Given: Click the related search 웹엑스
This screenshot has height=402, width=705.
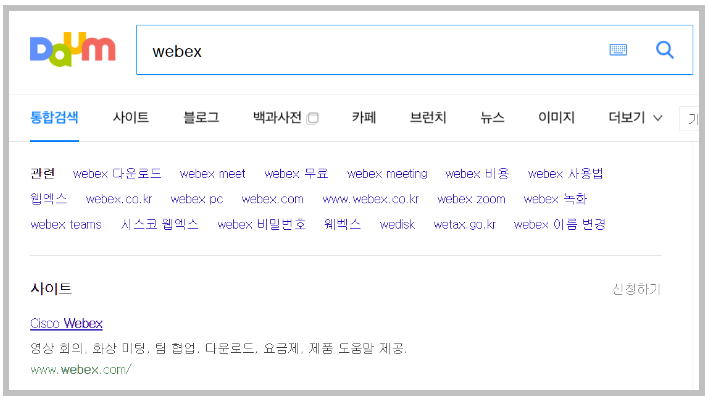Looking at the screenshot, I should coord(49,199).
